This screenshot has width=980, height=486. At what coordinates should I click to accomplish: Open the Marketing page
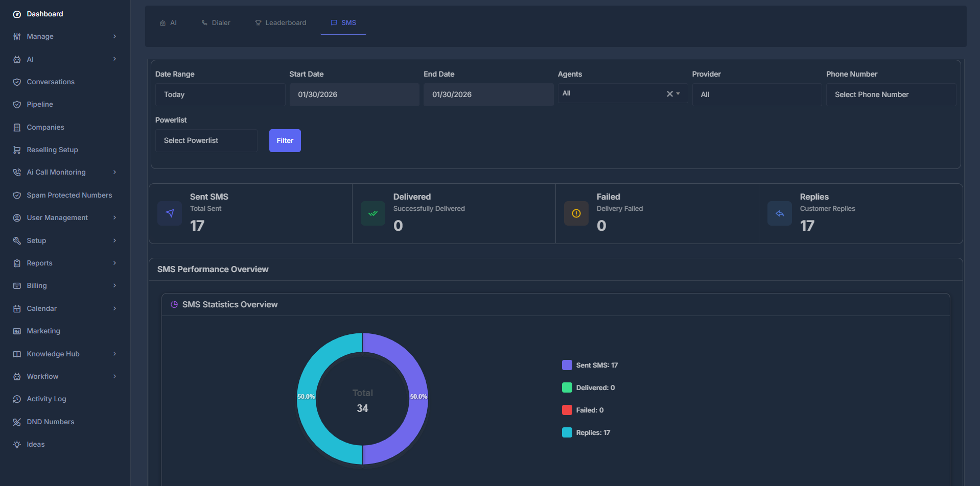pyautogui.click(x=43, y=331)
